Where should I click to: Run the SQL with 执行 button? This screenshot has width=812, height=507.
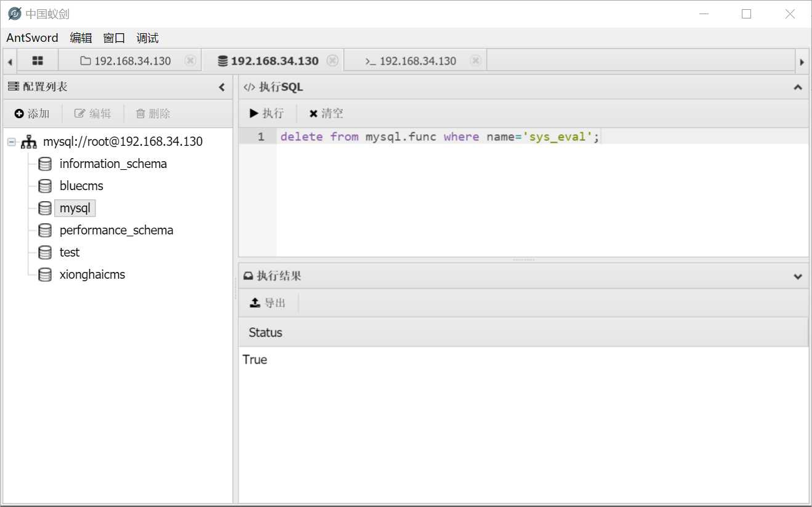pos(267,113)
